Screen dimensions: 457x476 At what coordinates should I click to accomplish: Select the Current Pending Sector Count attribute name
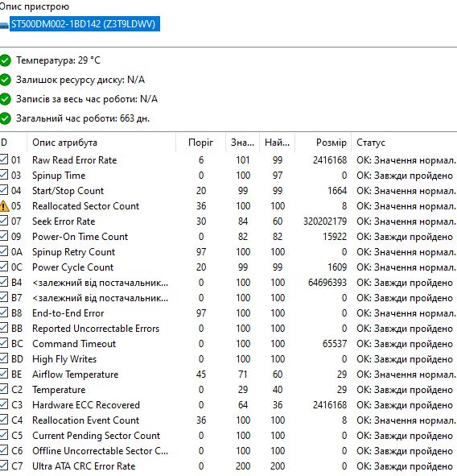coord(96,436)
